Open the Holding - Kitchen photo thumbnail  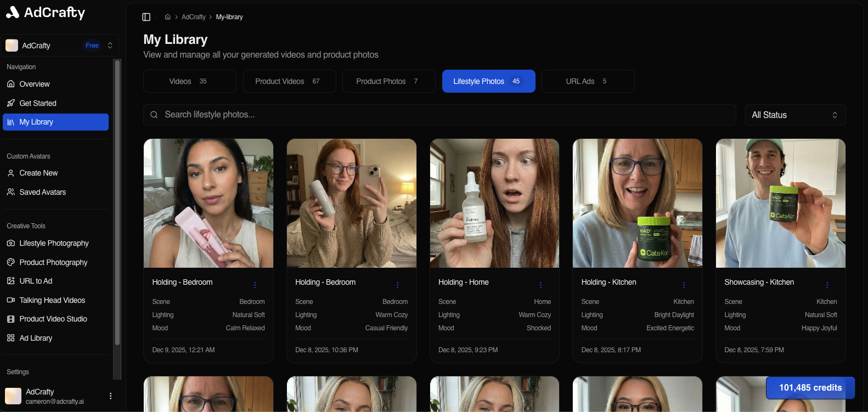[638, 203]
